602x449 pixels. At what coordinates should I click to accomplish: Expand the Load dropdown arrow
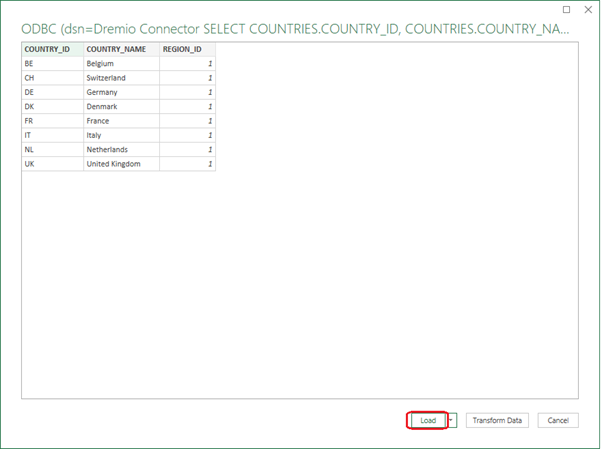coord(452,421)
